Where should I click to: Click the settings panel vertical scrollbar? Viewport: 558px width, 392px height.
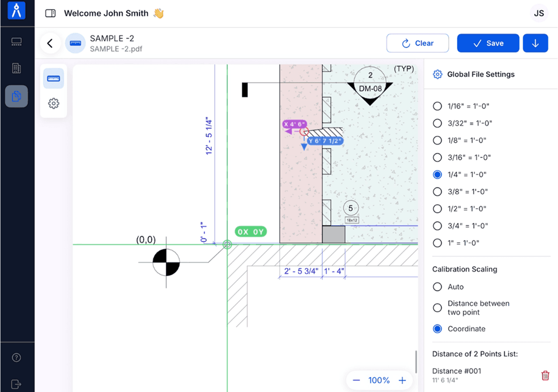point(416,361)
